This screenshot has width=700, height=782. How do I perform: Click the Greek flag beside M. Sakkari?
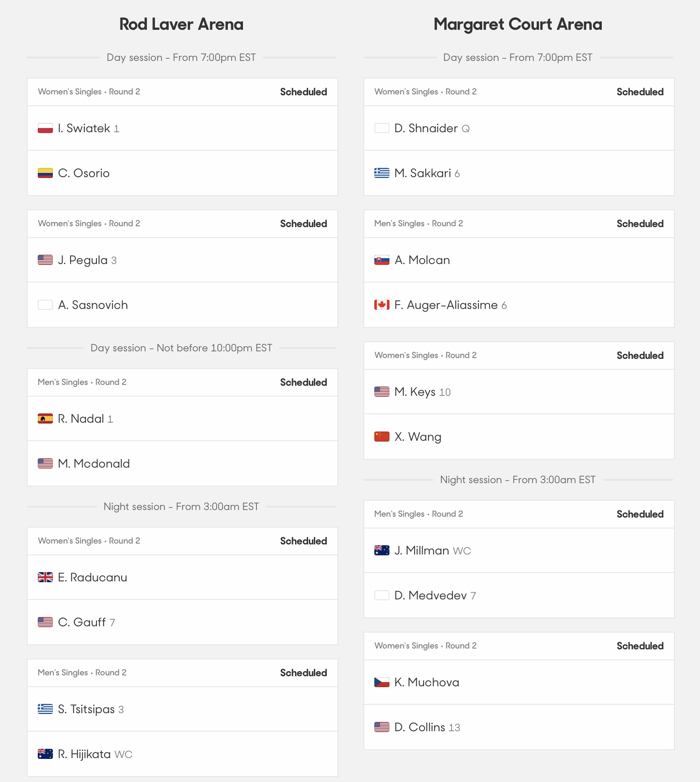point(382,173)
